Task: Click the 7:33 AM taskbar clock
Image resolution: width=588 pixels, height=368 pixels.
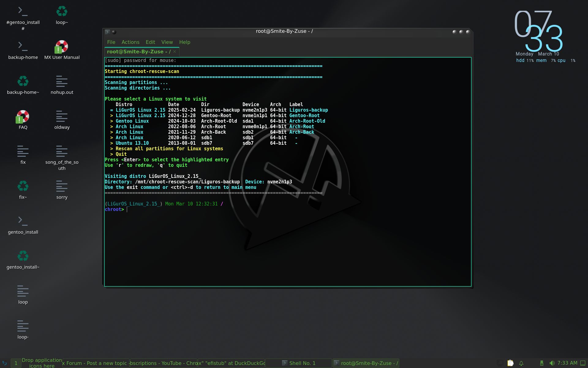Action: tap(567, 363)
